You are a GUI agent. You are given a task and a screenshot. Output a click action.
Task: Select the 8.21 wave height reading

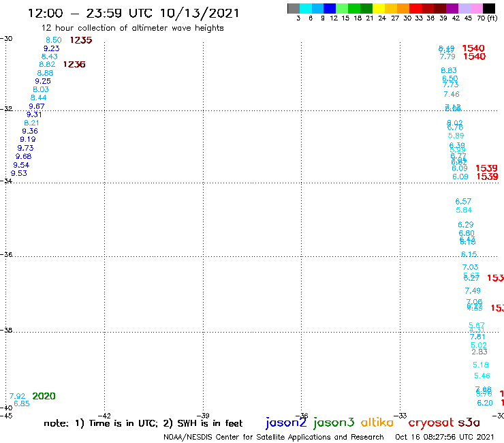[x=31, y=123]
